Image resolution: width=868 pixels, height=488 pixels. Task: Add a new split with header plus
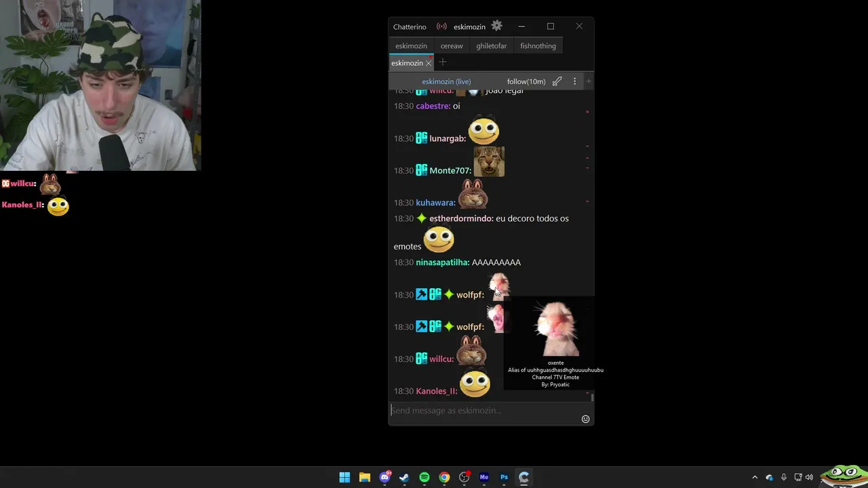point(588,81)
